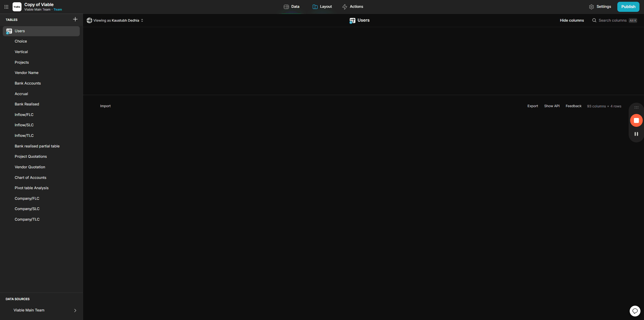Open the apps grid menu icon
Image resolution: width=644 pixels, height=320 pixels.
6,7
